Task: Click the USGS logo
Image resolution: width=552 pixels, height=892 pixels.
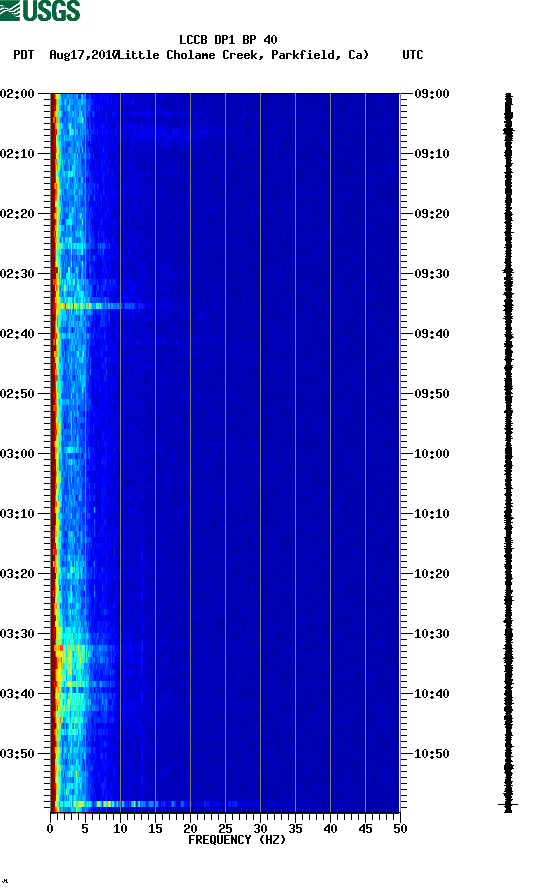Action: (x=40, y=10)
